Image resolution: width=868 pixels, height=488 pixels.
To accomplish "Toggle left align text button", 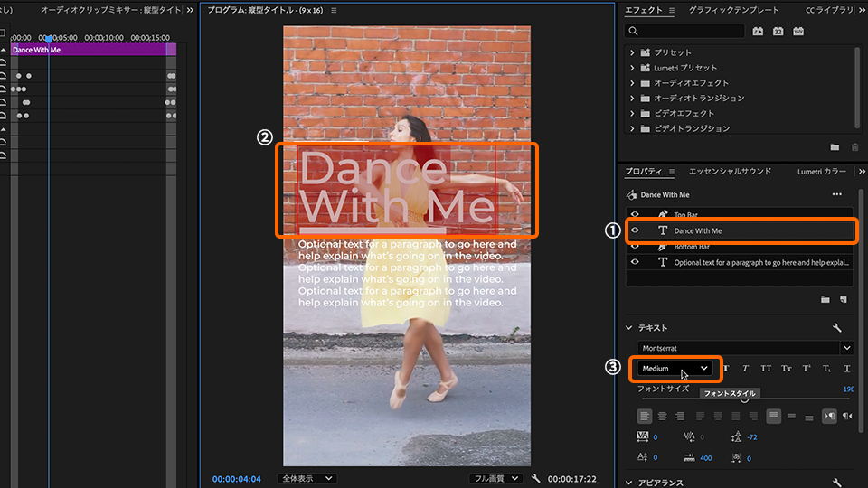I will (x=645, y=416).
